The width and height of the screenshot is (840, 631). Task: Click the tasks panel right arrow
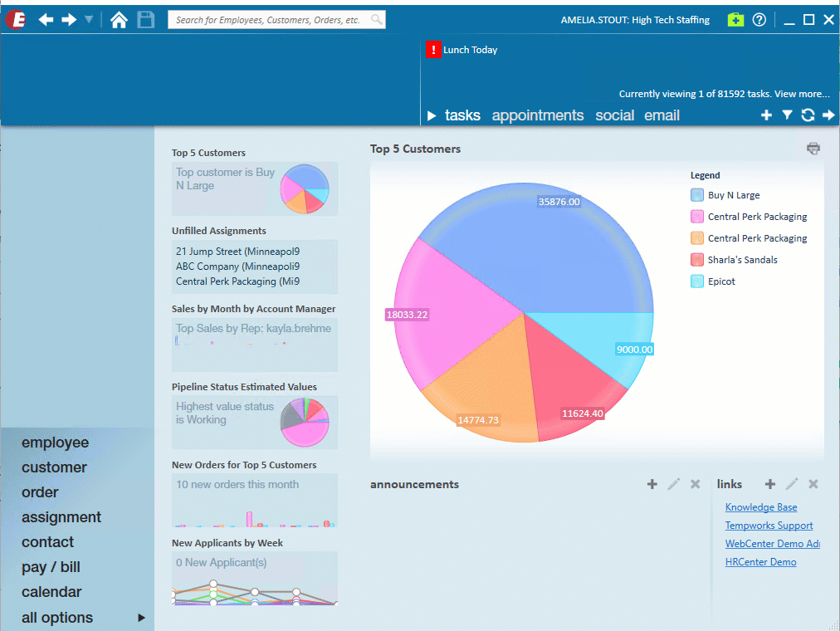coord(828,115)
